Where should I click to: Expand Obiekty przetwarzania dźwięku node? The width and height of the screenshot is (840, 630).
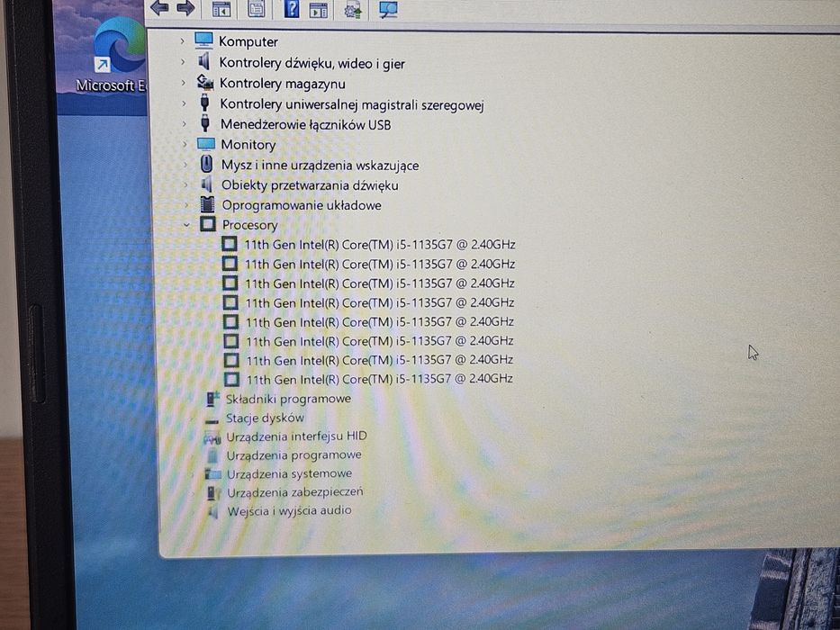pos(185,184)
